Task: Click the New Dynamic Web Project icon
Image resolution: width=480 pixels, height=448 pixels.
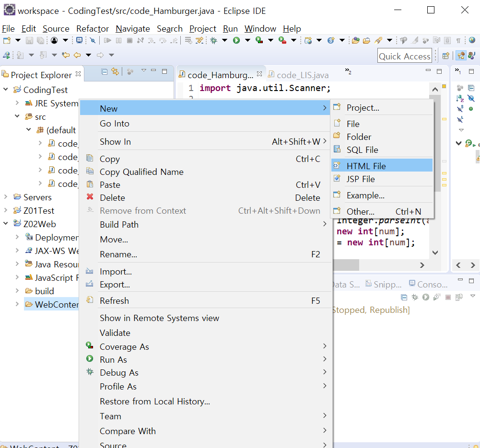Action: point(308,40)
